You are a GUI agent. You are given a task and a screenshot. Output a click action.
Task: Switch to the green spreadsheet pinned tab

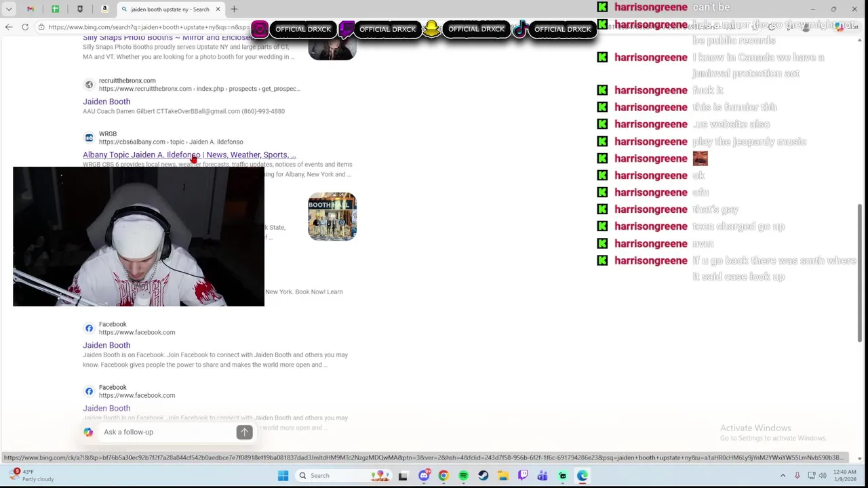click(56, 9)
